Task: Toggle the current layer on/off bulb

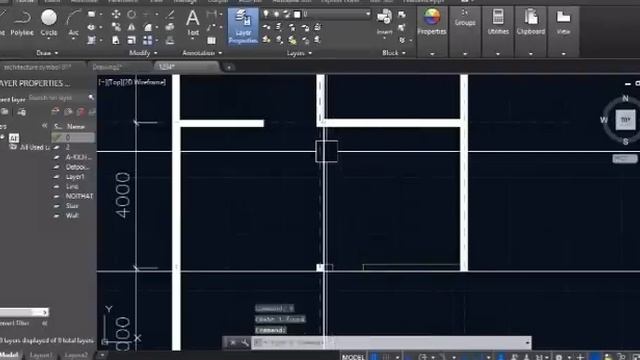Action: click(x=267, y=14)
